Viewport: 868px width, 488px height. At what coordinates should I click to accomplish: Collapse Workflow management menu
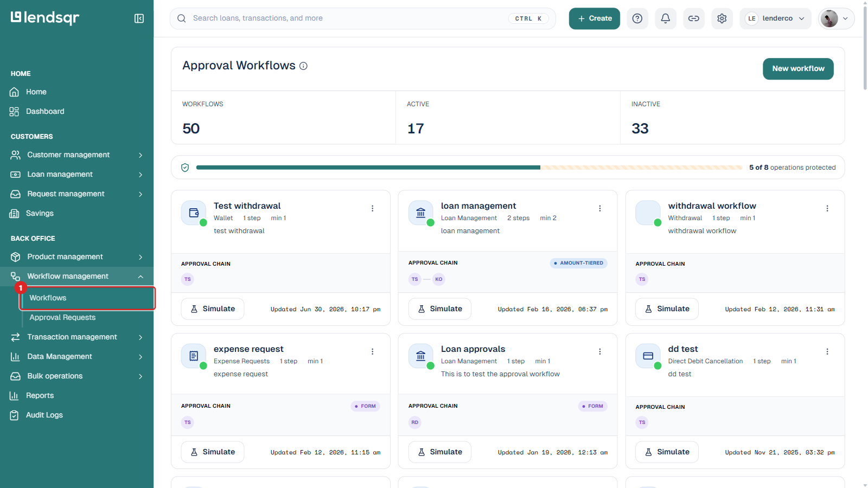[76, 277]
